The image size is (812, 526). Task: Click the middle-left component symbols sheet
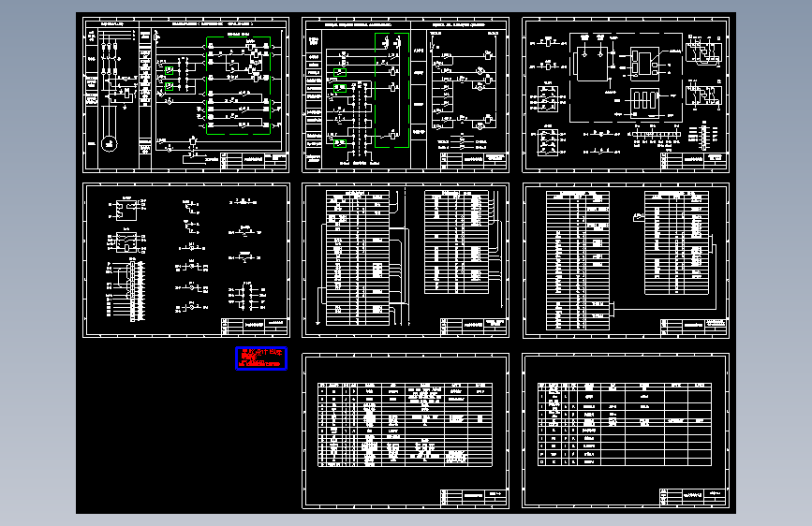pyautogui.click(x=186, y=260)
